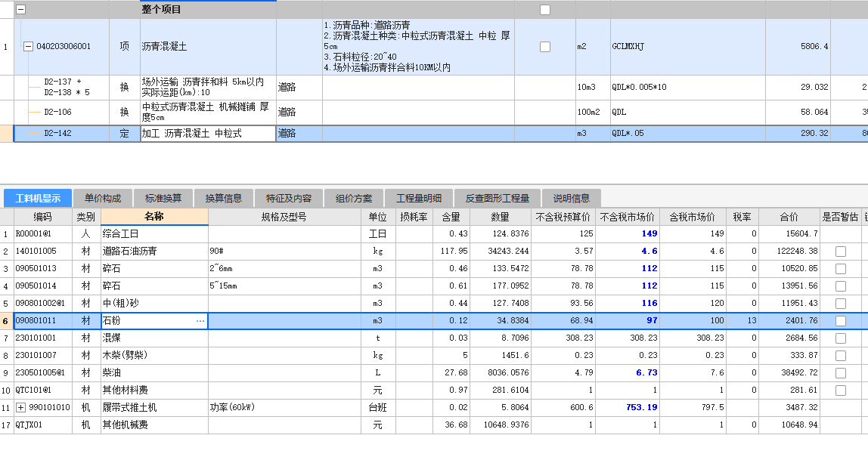Open the 工程量明细 tab
This screenshot has width=868, height=460.
(x=419, y=198)
